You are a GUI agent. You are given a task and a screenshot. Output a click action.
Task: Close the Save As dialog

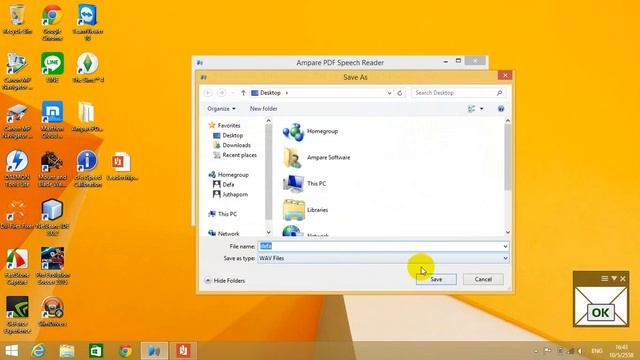[505, 75]
